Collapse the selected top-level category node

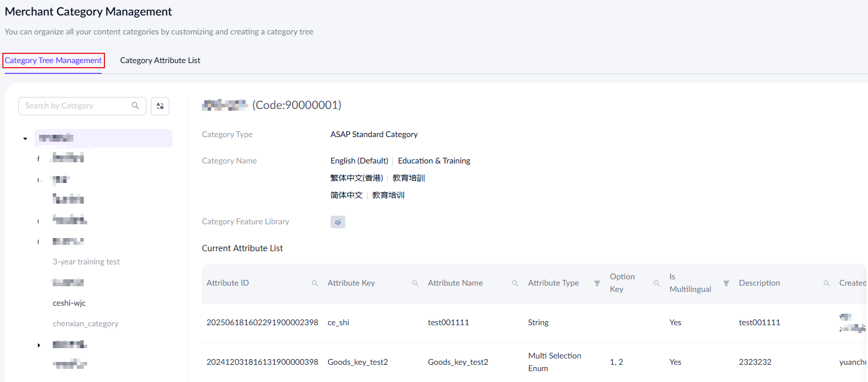[25, 139]
